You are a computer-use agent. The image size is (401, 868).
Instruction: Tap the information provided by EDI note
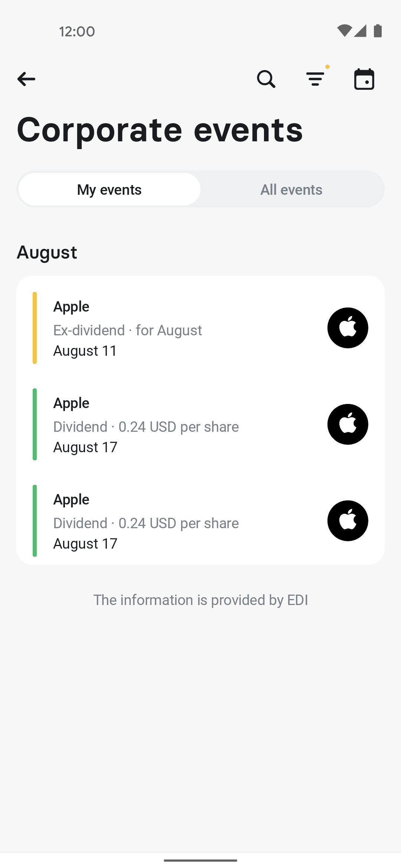pyautogui.click(x=200, y=600)
